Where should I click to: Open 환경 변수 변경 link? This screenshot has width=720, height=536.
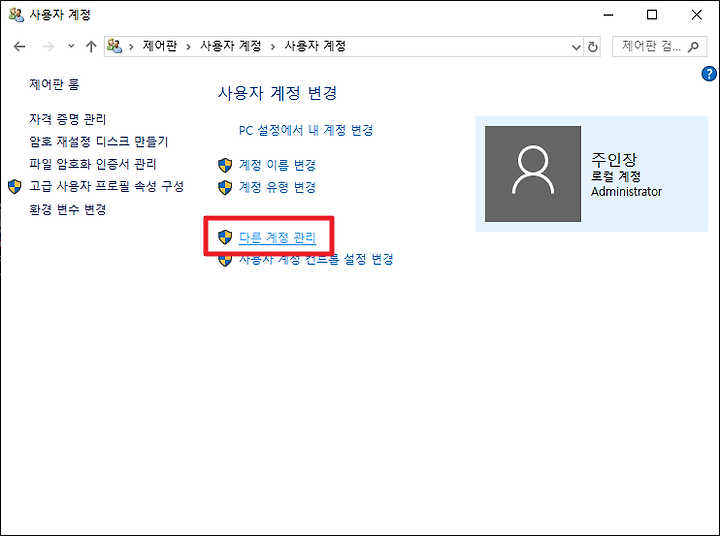pos(68,209)
